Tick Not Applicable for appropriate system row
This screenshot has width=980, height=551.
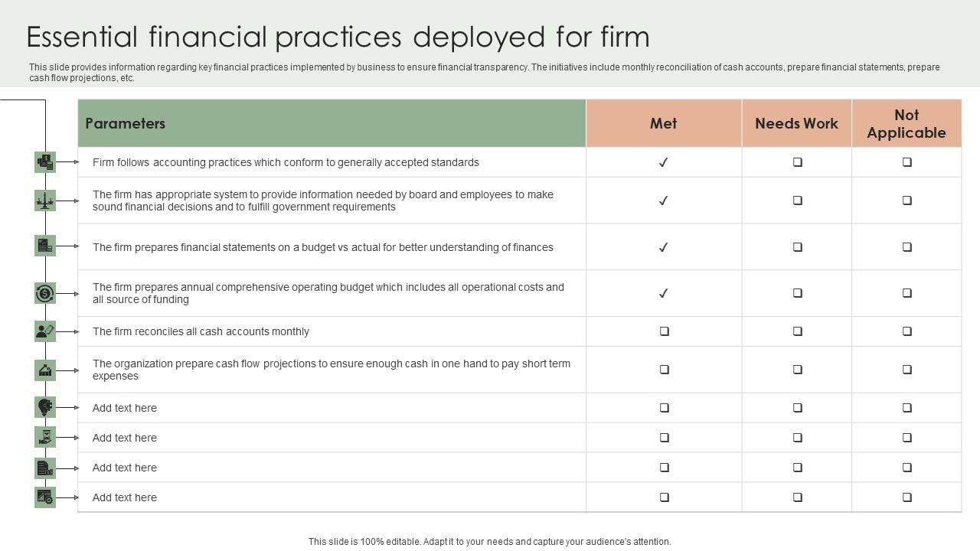[907, 201]
